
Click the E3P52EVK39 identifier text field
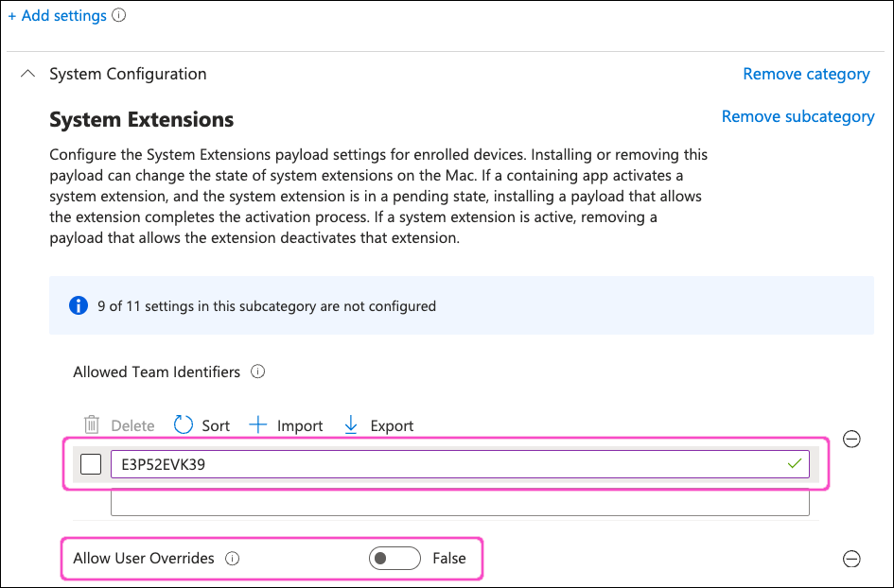[445, 464]
